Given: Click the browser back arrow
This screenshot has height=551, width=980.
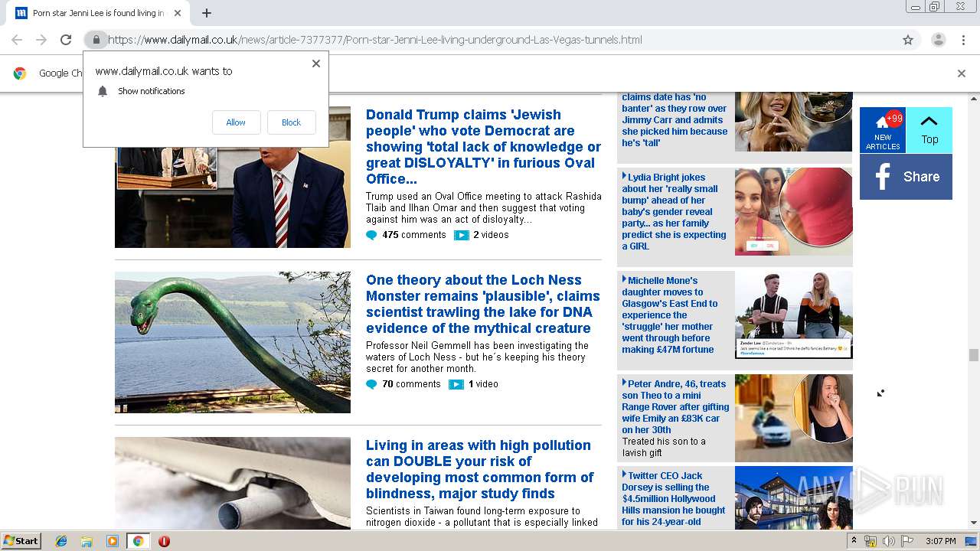Looking at the screenshot, I should [x=17, y=40].
